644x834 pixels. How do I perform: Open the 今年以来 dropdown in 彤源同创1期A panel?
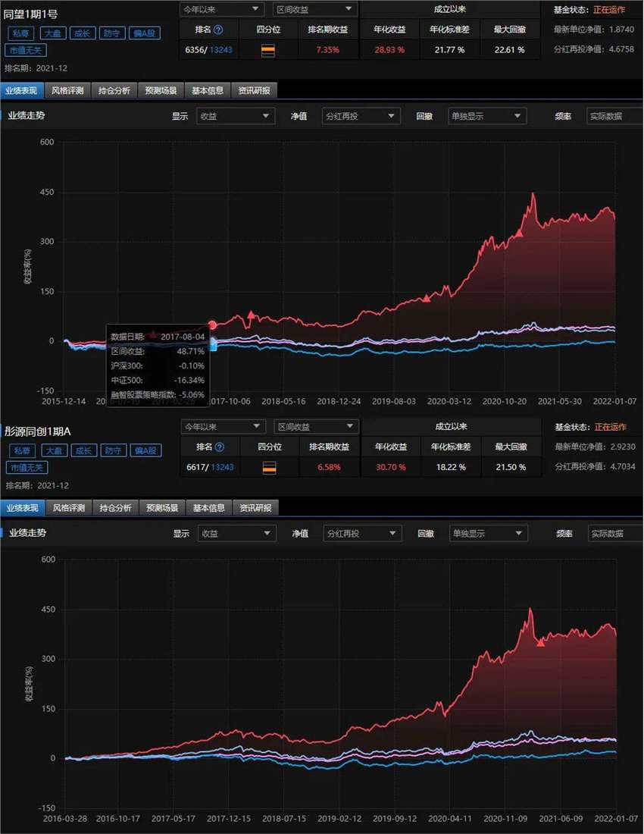222,427
